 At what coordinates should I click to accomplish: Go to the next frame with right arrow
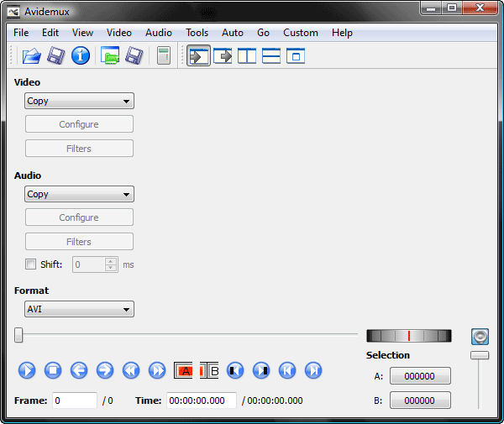click(x=105, y=370)
